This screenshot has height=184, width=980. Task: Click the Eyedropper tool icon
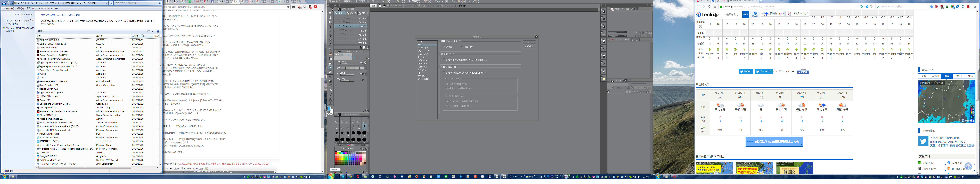tap(330, 44)
